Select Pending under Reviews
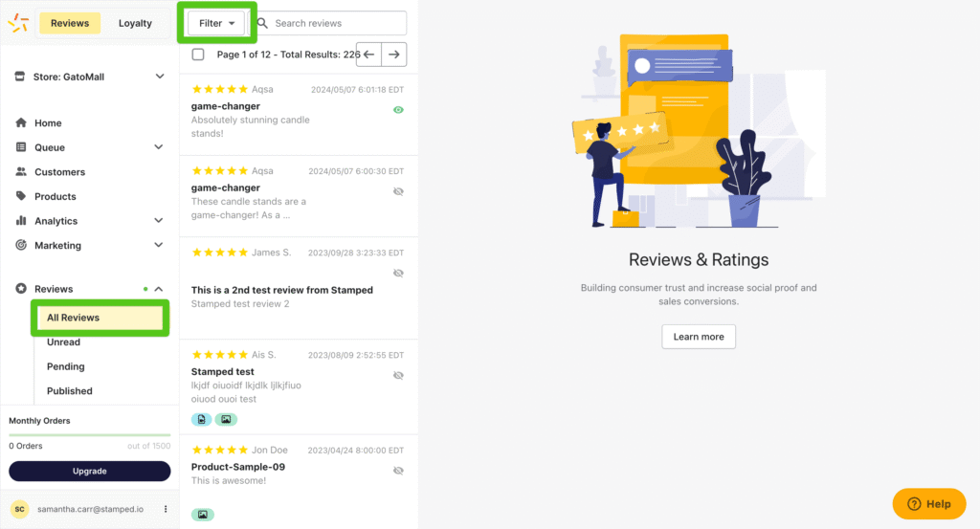This screenshot has width=980, height=529. coord(66,366)
